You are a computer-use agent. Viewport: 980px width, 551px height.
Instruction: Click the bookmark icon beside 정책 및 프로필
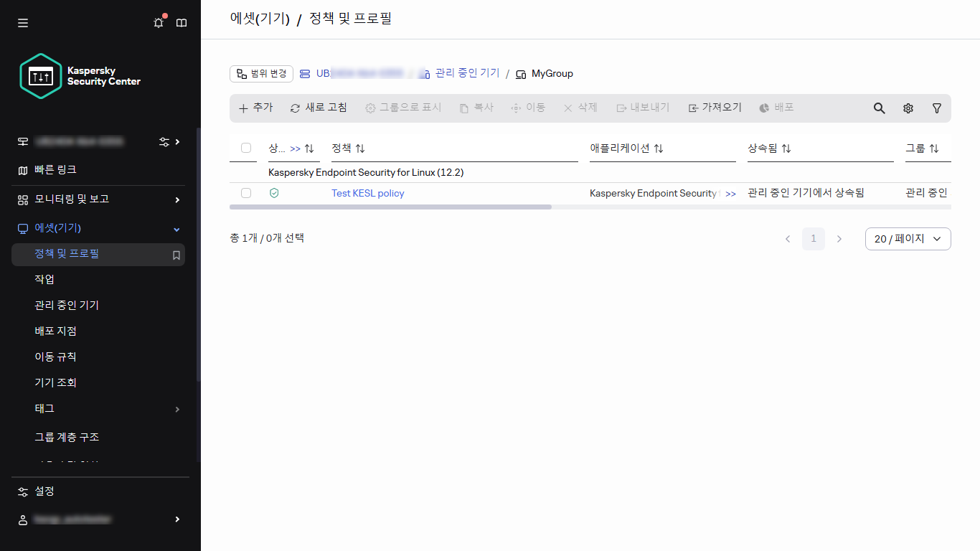click(x=176, y=255)
